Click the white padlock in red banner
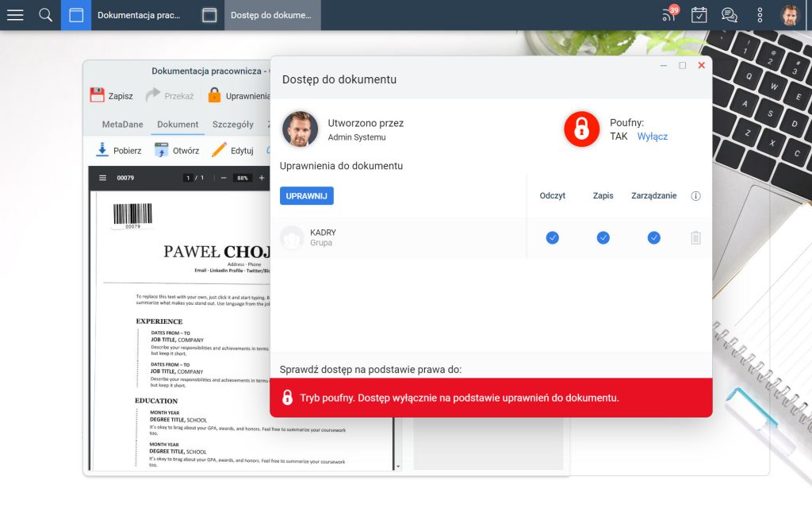This screenshot has width=812, height=508. [287, 397]
